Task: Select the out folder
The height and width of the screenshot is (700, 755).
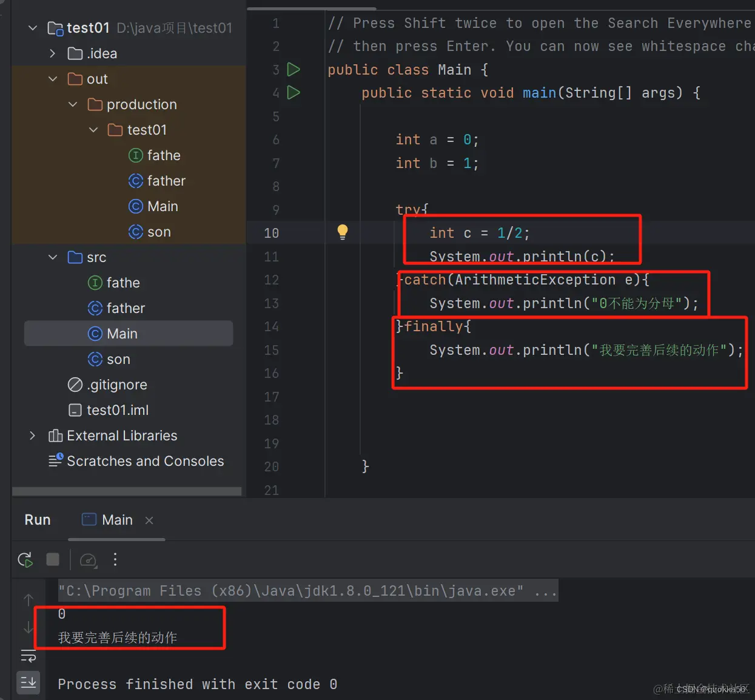Action: (x=88, y=79)
